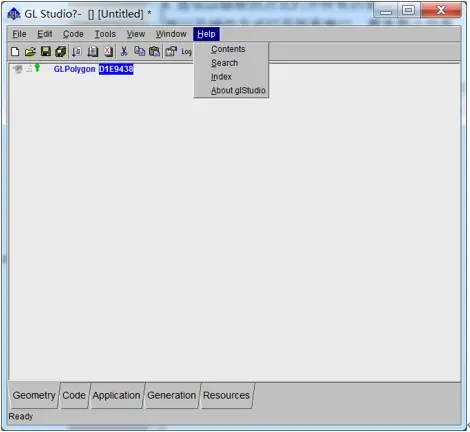Click the Paste clipboard icon
This screenshot has width=470, height=432.
(x=154, y=51)
